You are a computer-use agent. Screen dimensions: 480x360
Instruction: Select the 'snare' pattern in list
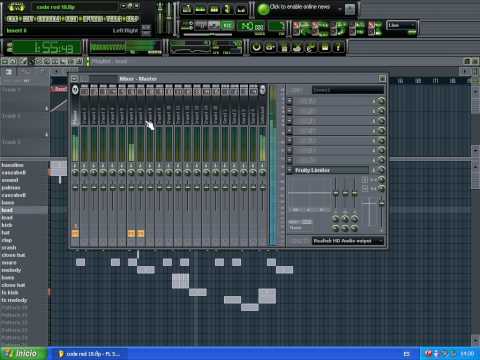click(9, 263)
